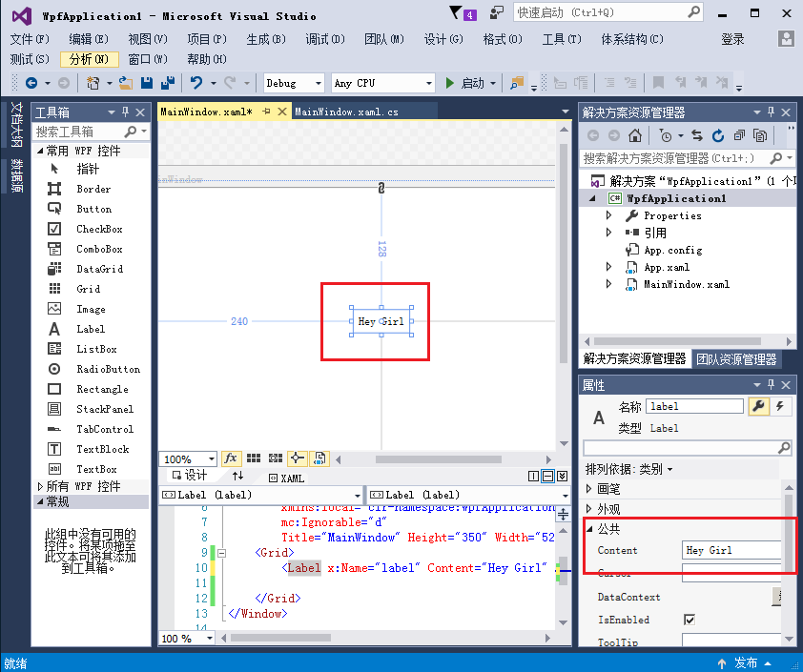Click the XAML editor horizontal scrollbar thumb
Viewport: 803px width, 672px height.
[280, 638]
